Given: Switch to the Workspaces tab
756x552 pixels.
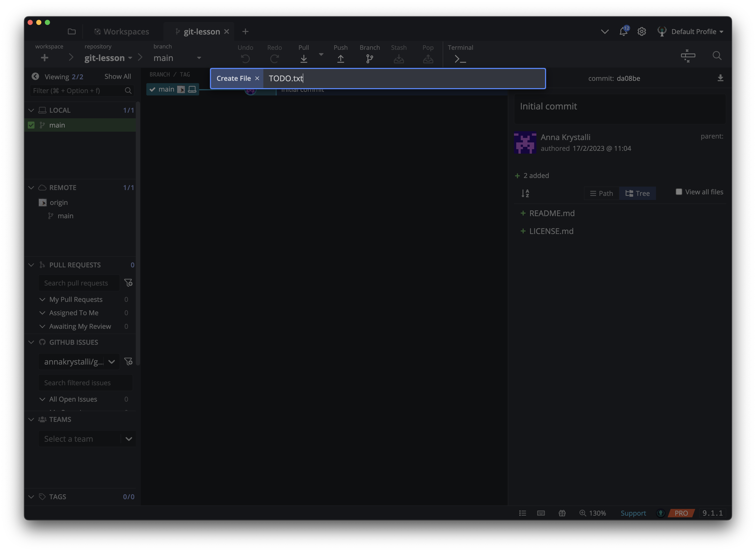Looking at the screenshot, I should [x=122, y=31].
